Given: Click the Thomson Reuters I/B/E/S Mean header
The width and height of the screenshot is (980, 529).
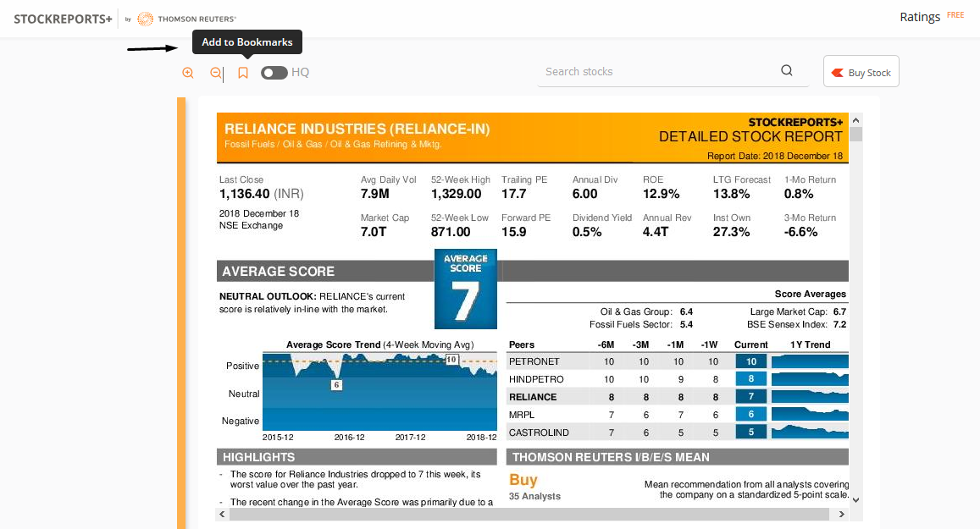Looking at the screenshot, I should click(x=678, y=457).
